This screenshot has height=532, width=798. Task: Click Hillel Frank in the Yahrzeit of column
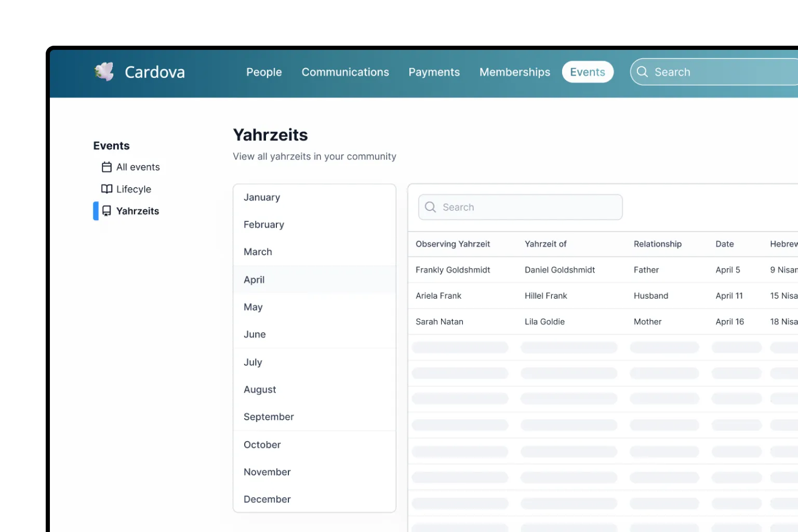[546, 296]
